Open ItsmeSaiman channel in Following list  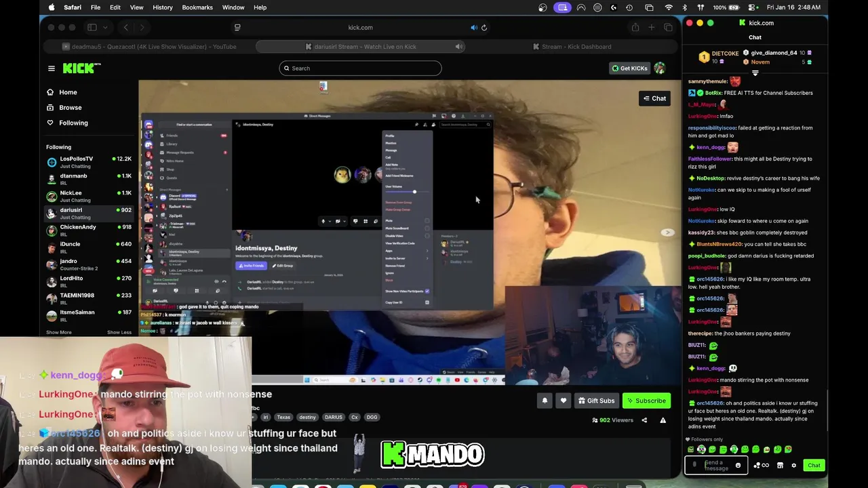coord(89,315)
